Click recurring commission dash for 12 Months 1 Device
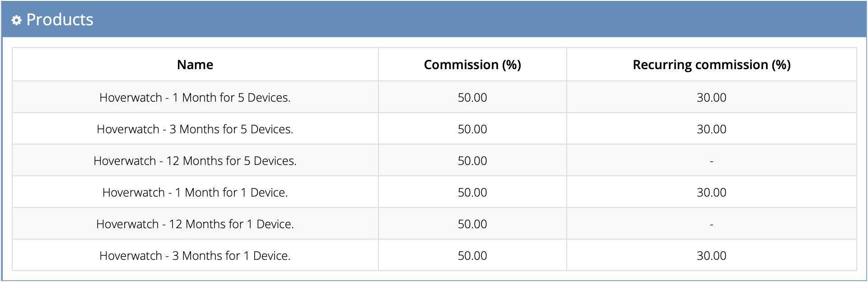 click(x=711, y=224)
